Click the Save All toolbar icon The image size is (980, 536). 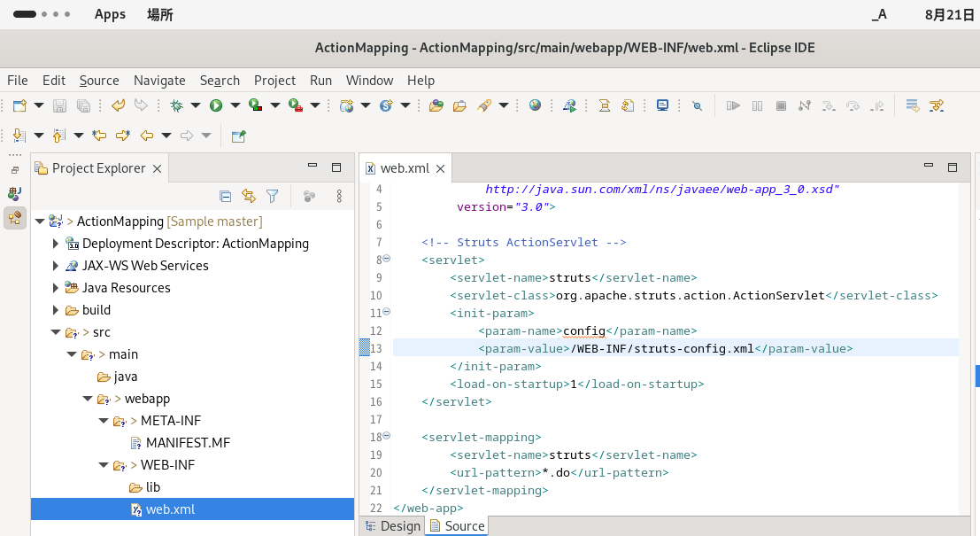click(83, 105)
